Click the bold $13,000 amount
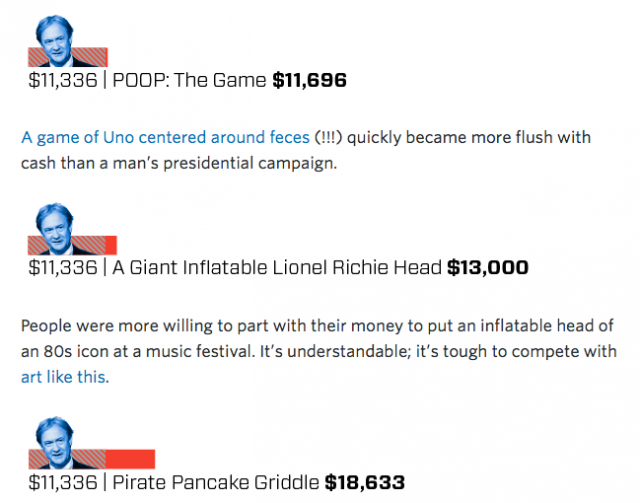The image size is (640, 503). pos(488,268)
